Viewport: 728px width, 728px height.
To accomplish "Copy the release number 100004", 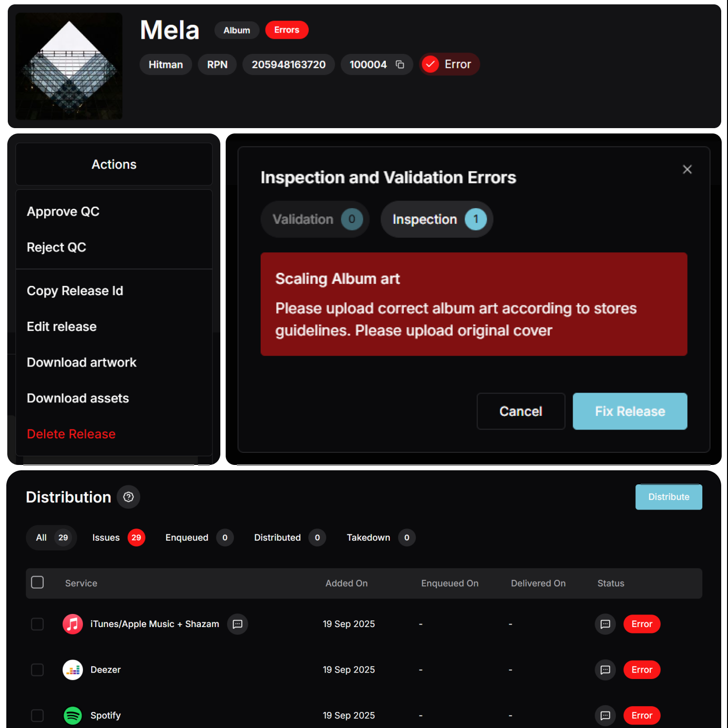I will tap(399, 64).
